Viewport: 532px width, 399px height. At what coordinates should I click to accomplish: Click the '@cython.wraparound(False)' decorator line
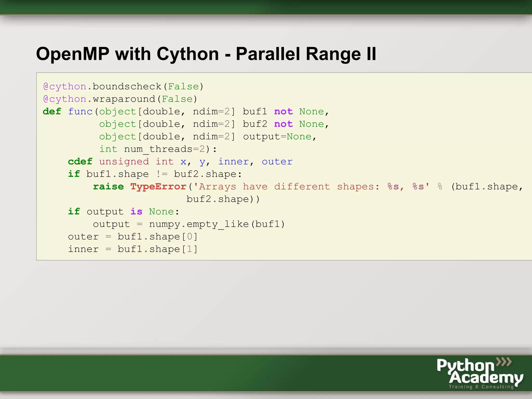click(x=120, y=99)
